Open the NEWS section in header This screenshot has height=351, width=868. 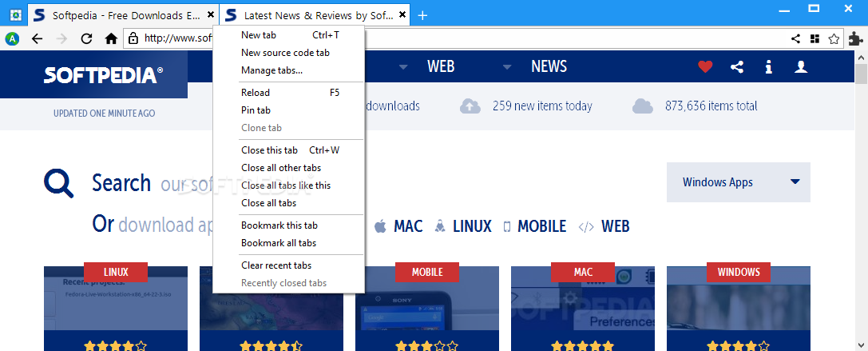click(549, 66)
